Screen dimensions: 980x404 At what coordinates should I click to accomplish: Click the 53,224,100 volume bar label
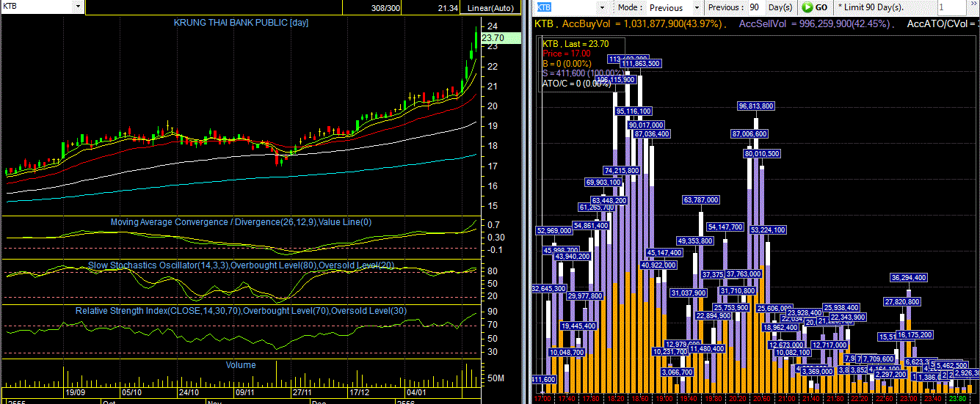click(768, 230)
